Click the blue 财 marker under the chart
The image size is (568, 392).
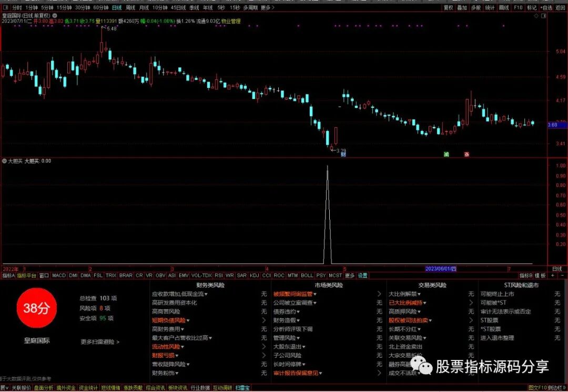(x=343, y=155)
